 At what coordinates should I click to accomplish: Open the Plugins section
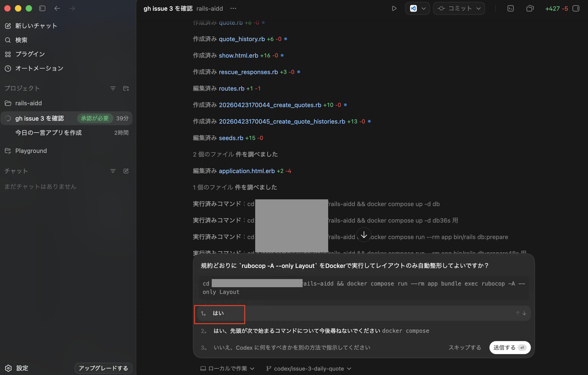(30, 54)
